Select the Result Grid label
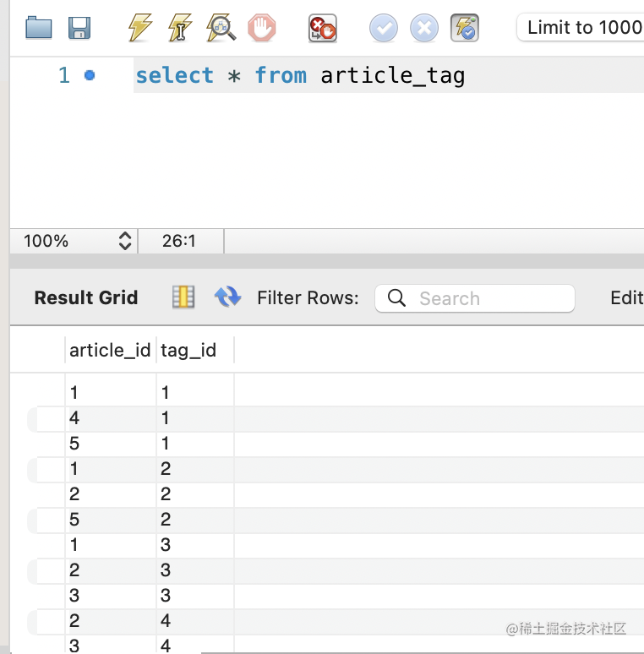The image size is (644, 654). [x=85, y=297]
